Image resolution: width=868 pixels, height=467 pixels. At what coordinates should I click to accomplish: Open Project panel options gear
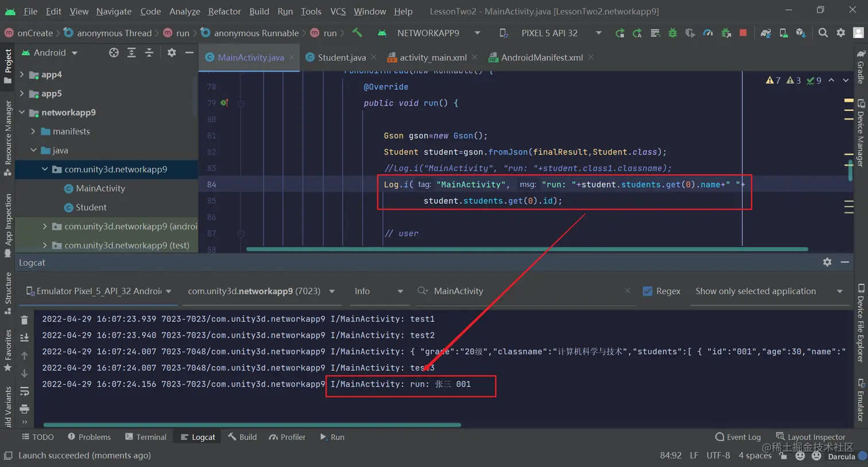click(171, 53)
